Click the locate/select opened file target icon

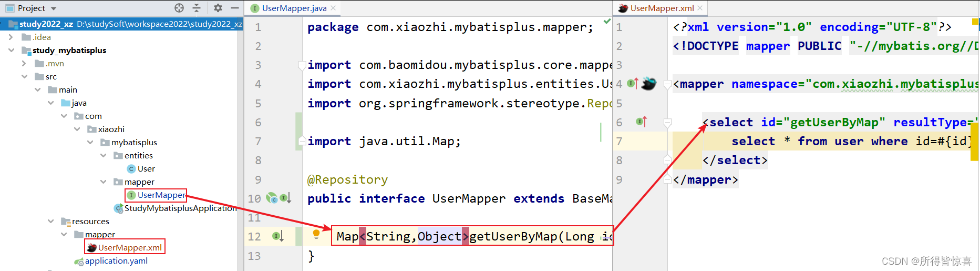point(179,8)
